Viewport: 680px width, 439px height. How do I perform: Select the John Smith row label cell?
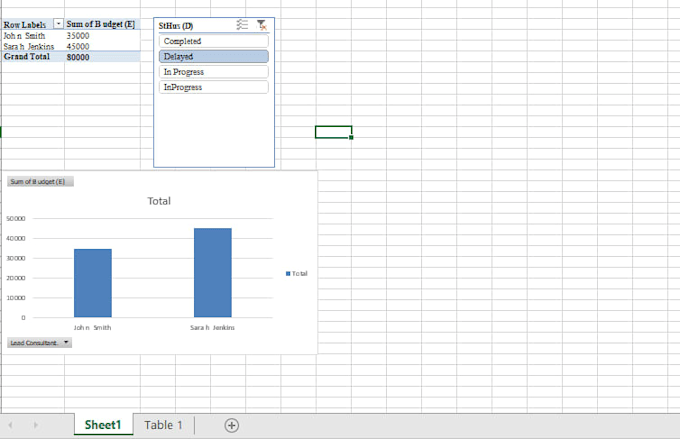[33, 36]
